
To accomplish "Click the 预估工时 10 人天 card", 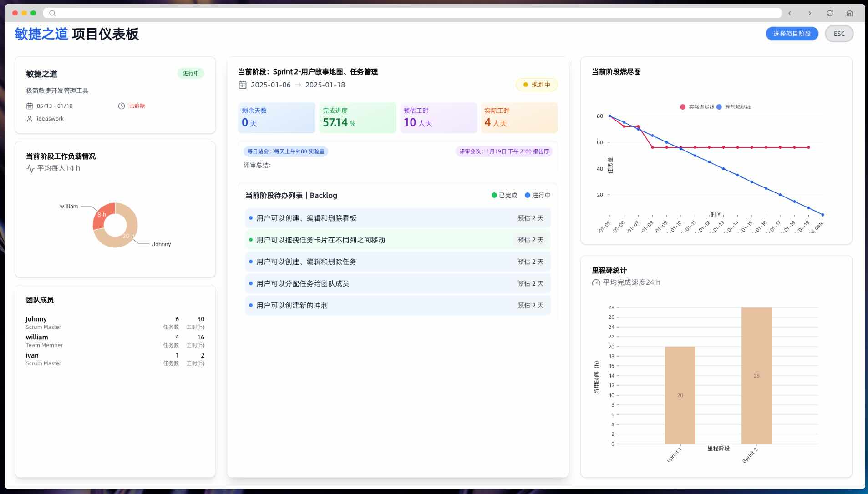I will pyautogui.click(x=438, y=118).
